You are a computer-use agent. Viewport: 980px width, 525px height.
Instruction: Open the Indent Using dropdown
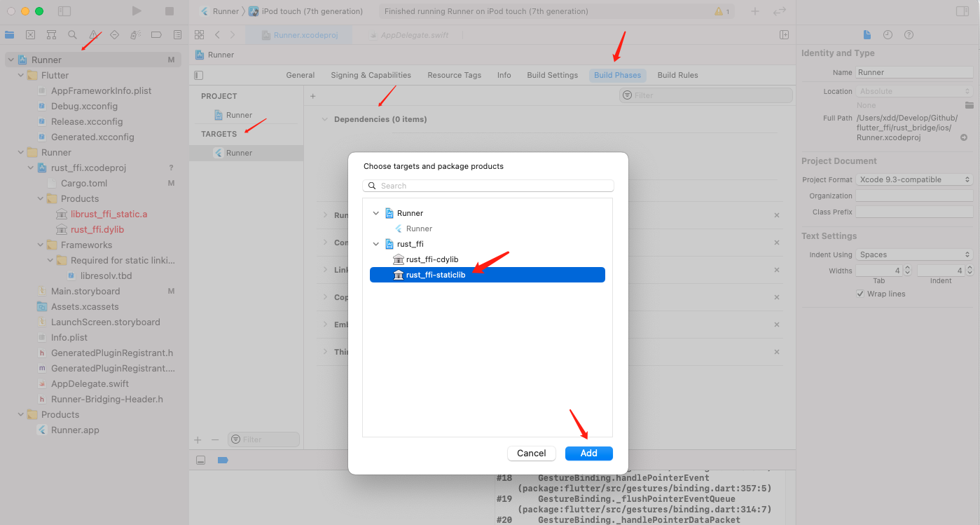tap(914, 254)
